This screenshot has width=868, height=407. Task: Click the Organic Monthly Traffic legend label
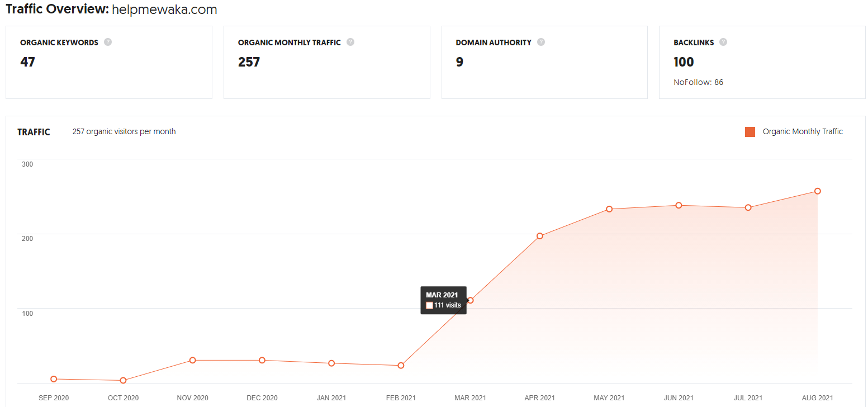coord(802,132)
